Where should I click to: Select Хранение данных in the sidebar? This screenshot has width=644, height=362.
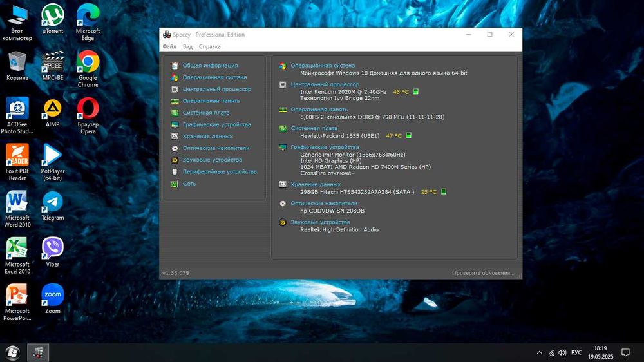(x=208, y=136)
